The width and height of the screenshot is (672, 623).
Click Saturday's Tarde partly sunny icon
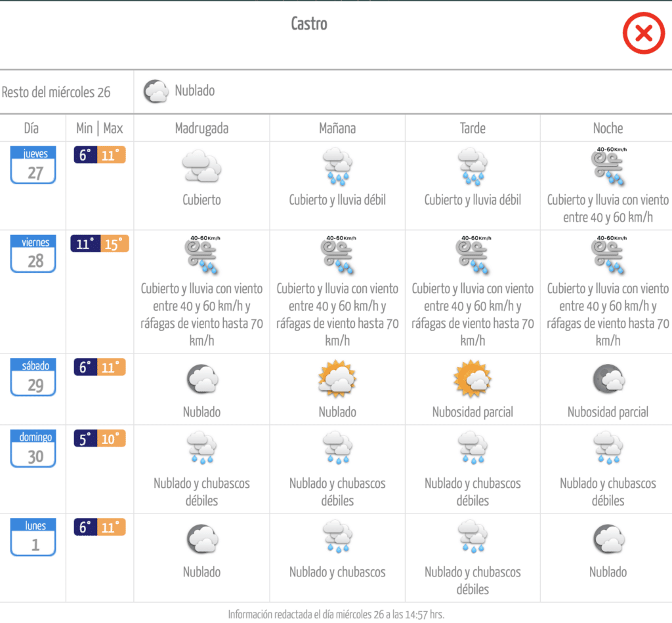(472, 379)
